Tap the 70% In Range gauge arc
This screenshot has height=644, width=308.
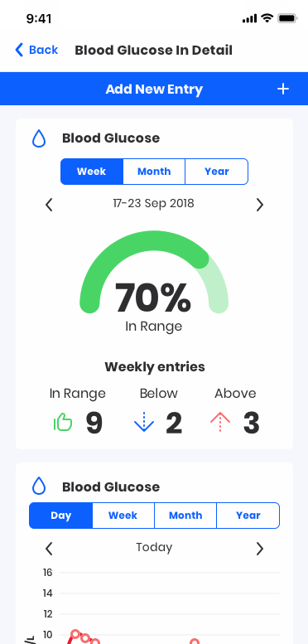click(154, 272)
